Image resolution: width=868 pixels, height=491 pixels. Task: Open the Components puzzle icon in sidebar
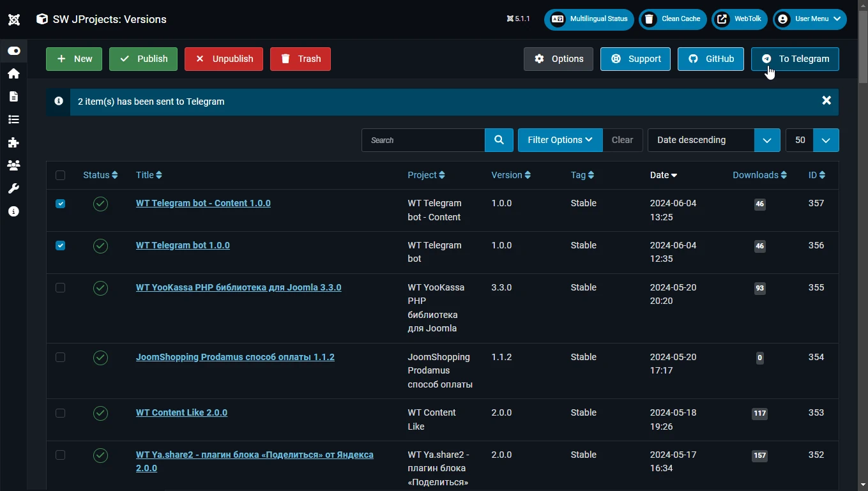(13, 142)
